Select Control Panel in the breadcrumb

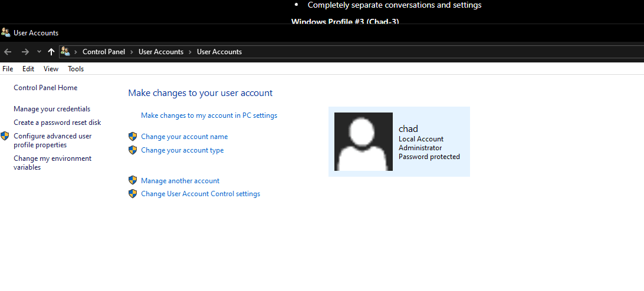point(104,52)
